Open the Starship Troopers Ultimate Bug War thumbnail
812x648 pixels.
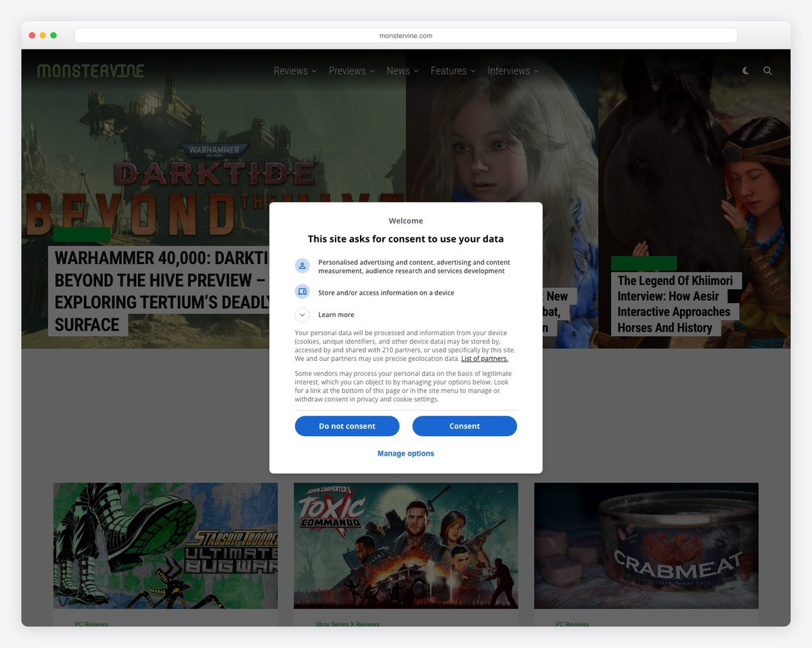pyautogui.click(x=166, y=545)
